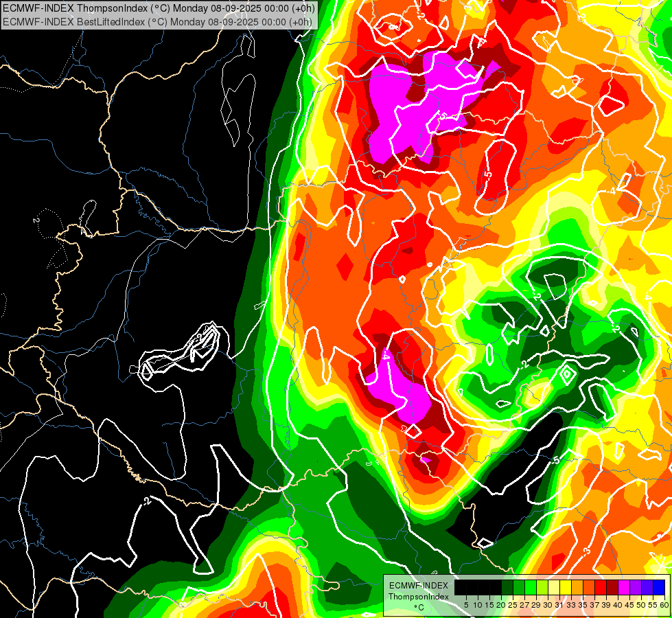Viewport: 672px width, 618px height.
Task: Click the legend scale value 45
Action: pos(630,605)
